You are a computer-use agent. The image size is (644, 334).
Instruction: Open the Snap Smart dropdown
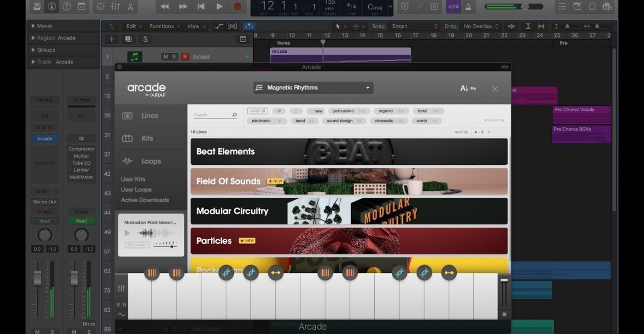tap(415, 26)
